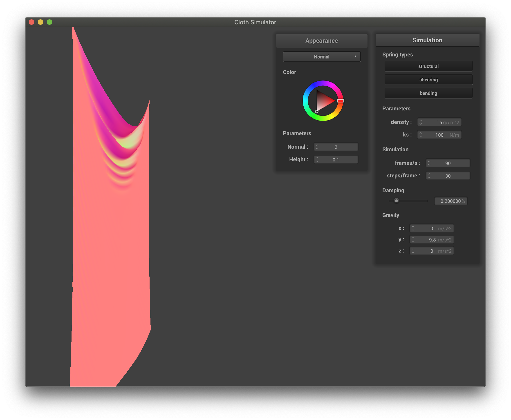Click the 'Damping' heading text
Image resolution: width=511 pixels, height=420 pixels.
tap(393, 190)
